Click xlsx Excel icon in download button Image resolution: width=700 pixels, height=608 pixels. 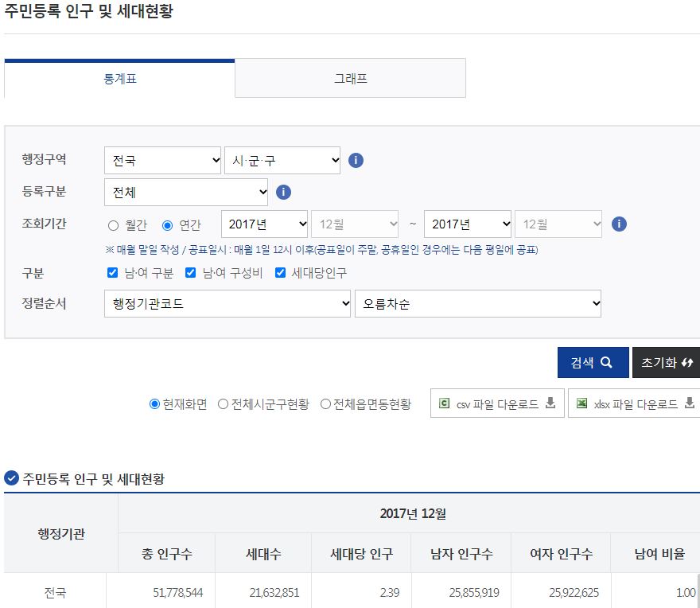click(x=581, y=403)
